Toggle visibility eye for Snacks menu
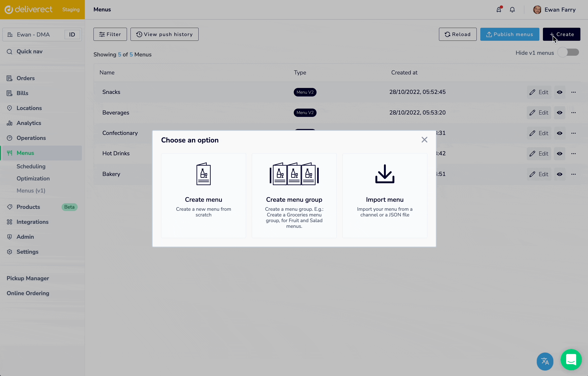Image resolution: width=588 pixels, height=376 pixels. [559, 92]
